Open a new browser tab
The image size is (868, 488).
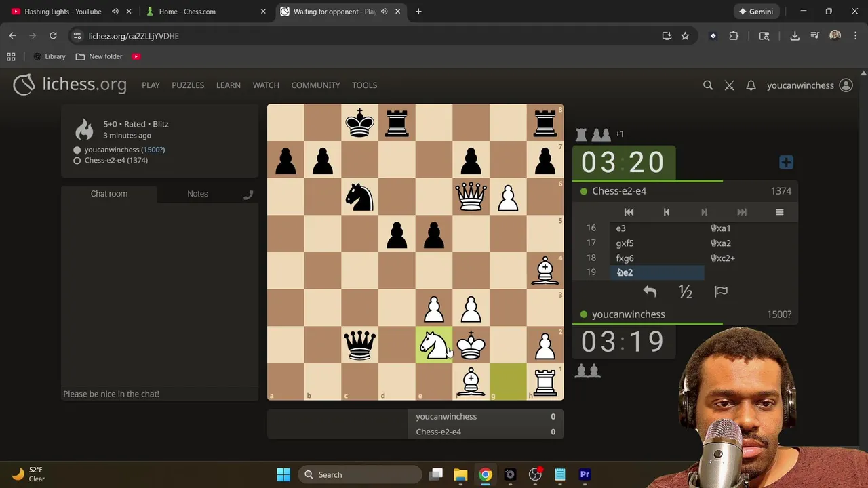(x=418, y=12)
